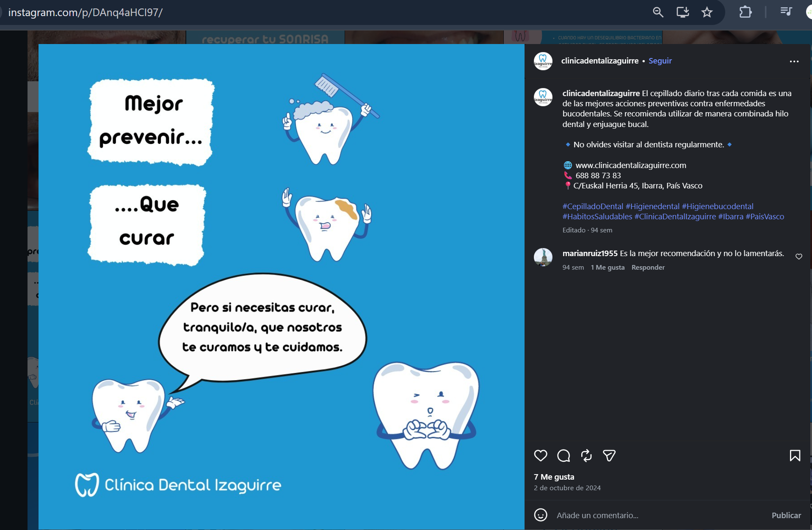Image resolution: width=812 pixels, height=530 pixels.
Task: Like the post with the heart icon
Action: (541, 455)
